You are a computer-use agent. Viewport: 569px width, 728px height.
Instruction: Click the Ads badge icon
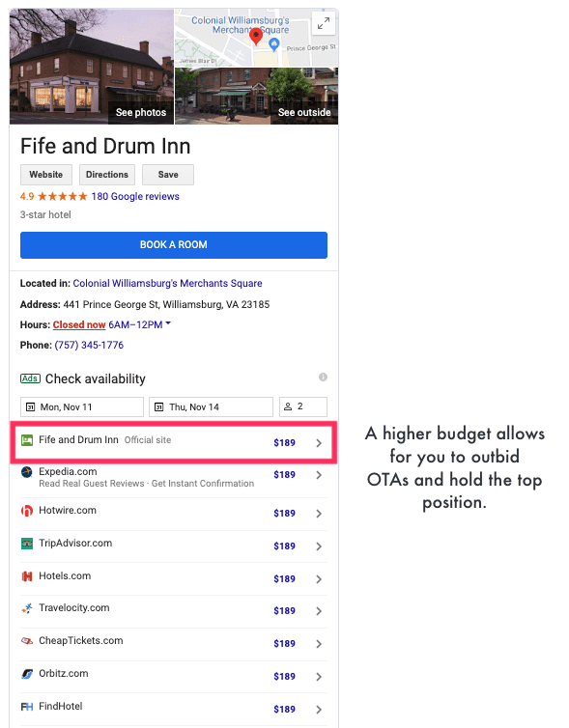tap(30, 378)
